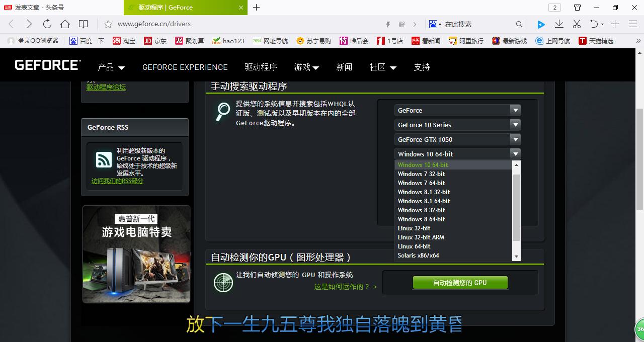Expand the 游戏 navigation menu
The width and height of the screenshot is (644, 342).
[x=306, y=67]
